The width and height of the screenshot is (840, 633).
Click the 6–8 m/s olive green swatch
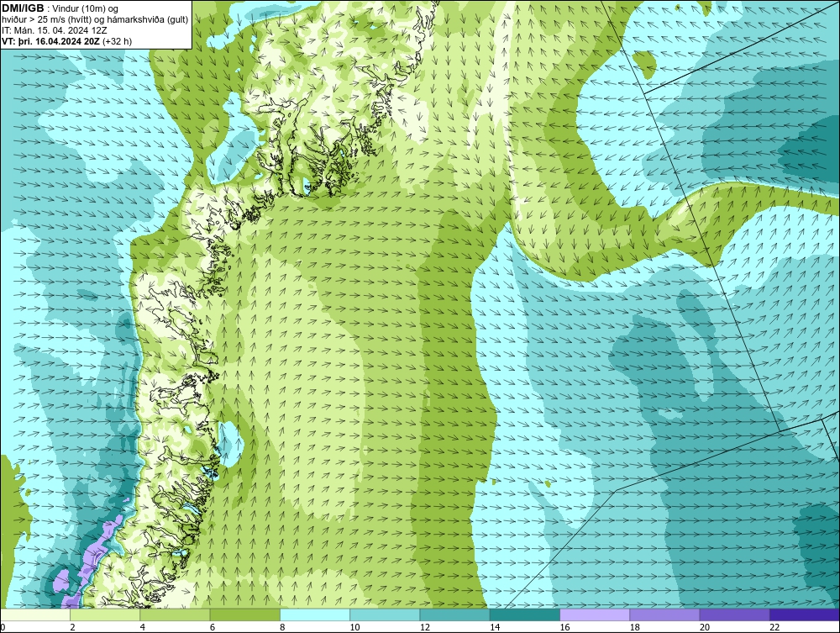click(x=244, y=615)
